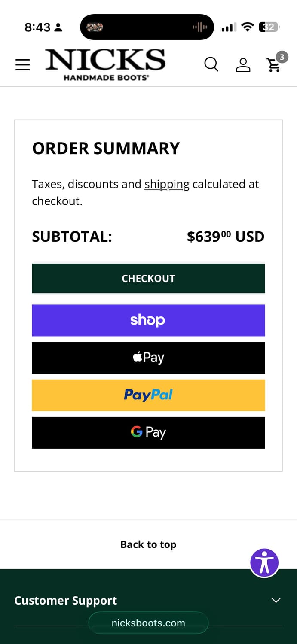Viewport: 297px width, 644px height.
Task: Tap the 8:43 clock in status bar
Action: [37, 27]
